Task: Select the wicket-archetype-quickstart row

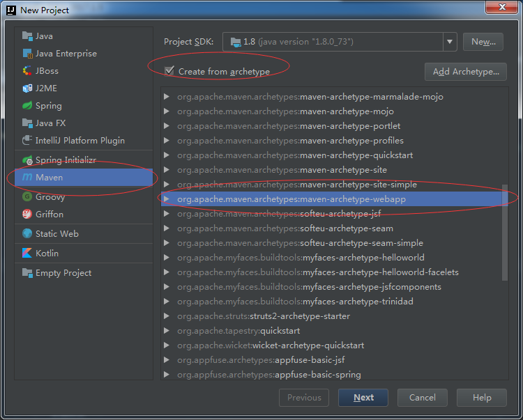Action: 334,345
